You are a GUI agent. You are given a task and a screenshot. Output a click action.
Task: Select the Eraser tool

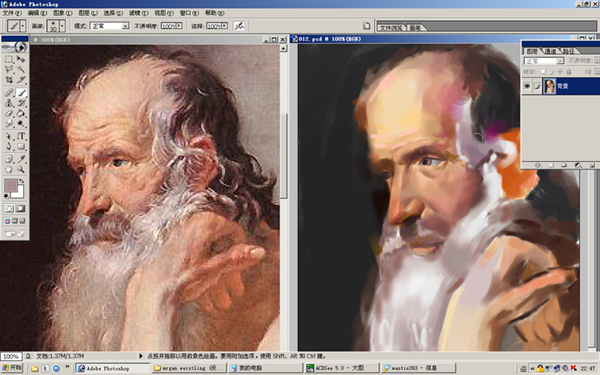pos(9,113)
